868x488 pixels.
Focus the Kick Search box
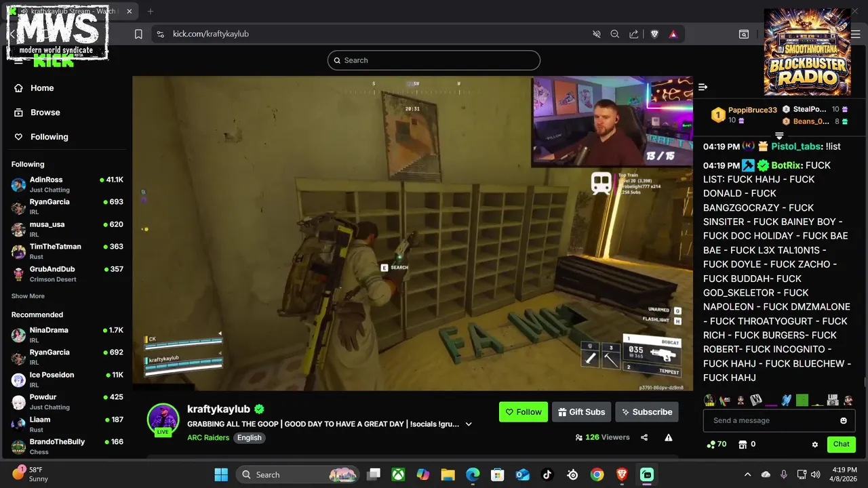coord(434,60)
